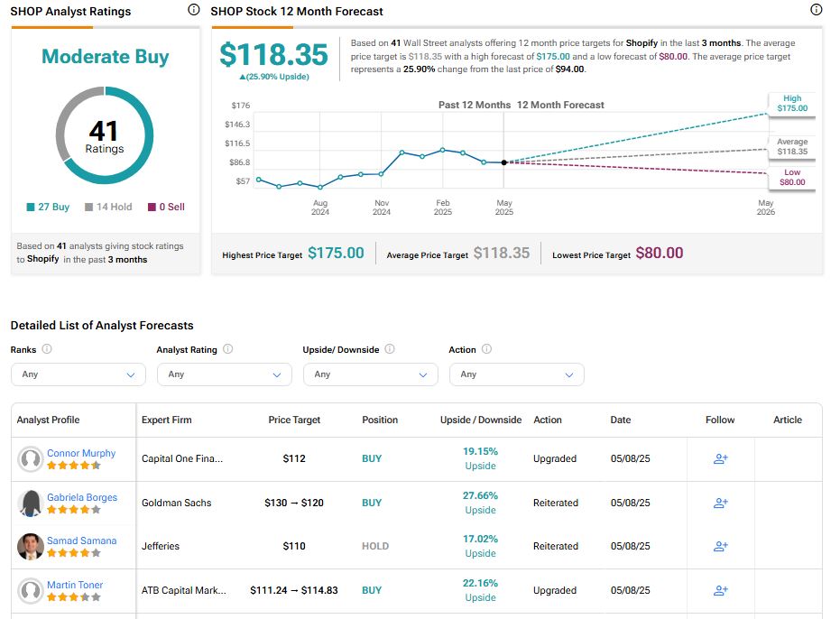Screen dimensions: 840x619
Task: Click the $111.24 → $114.83 price target
Action: tap(294, 590)
